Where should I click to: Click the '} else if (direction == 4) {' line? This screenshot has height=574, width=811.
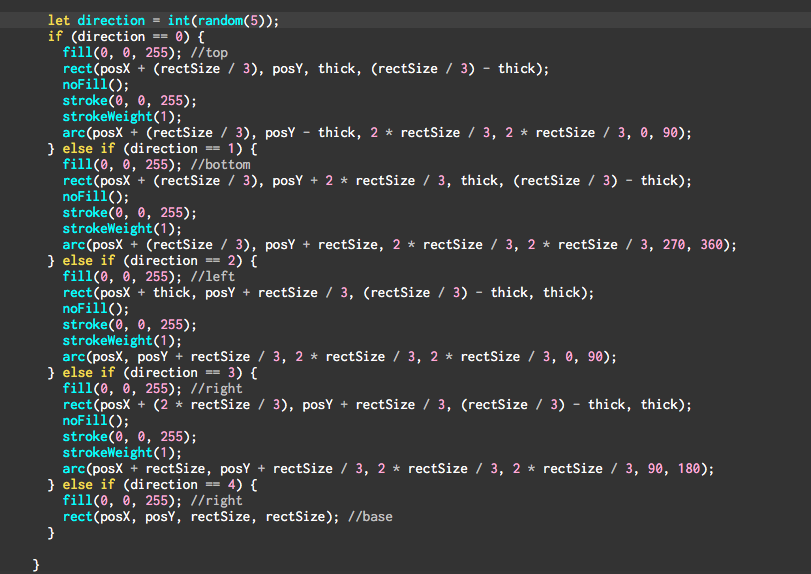153,485
